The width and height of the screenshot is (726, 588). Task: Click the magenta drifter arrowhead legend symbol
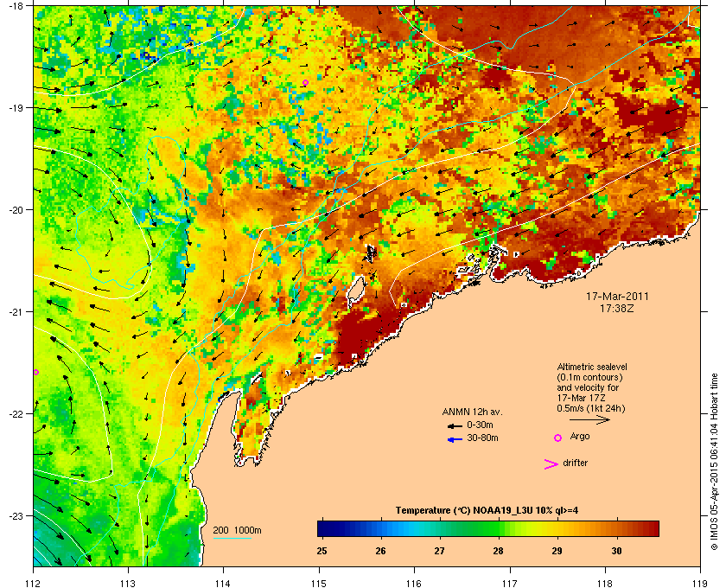coord(551,464)
